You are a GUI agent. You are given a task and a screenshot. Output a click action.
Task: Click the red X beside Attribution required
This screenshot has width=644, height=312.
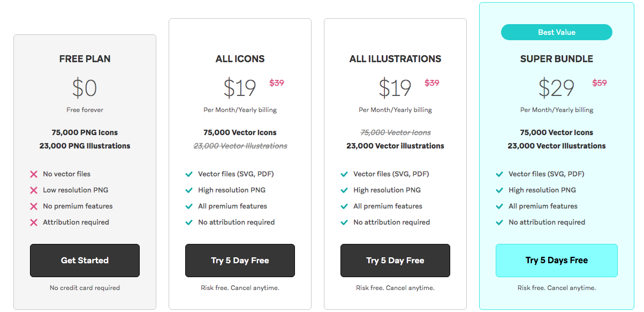point(34,222)
